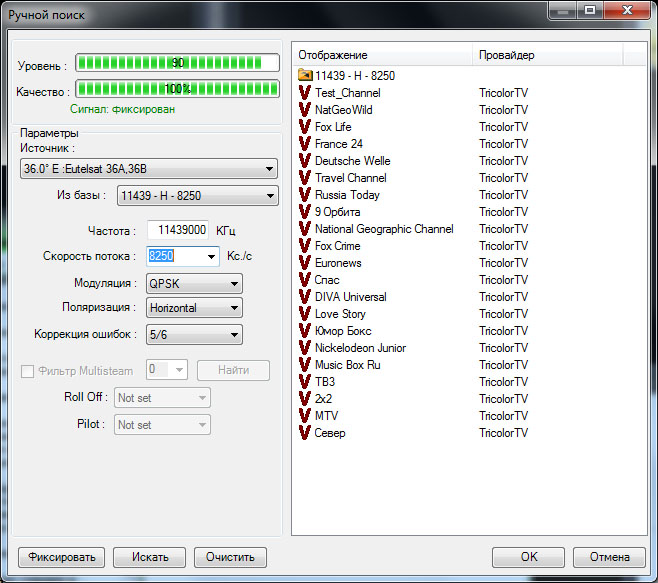Click the V icon beside Fox Life
Image resolution: width=658 pixels, height=583 pixels.
coord(305,127)
